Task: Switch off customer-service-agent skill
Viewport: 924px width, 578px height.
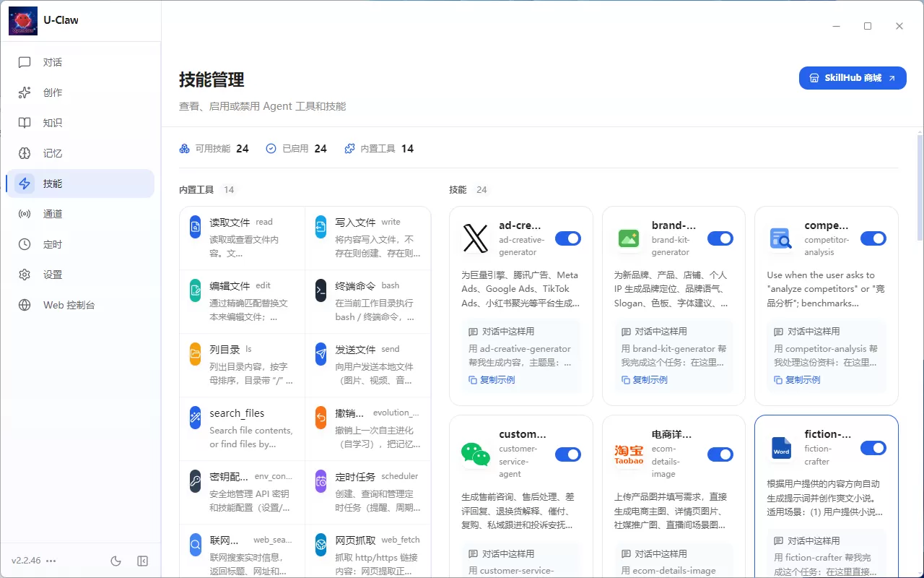Action: coord(568,454)
